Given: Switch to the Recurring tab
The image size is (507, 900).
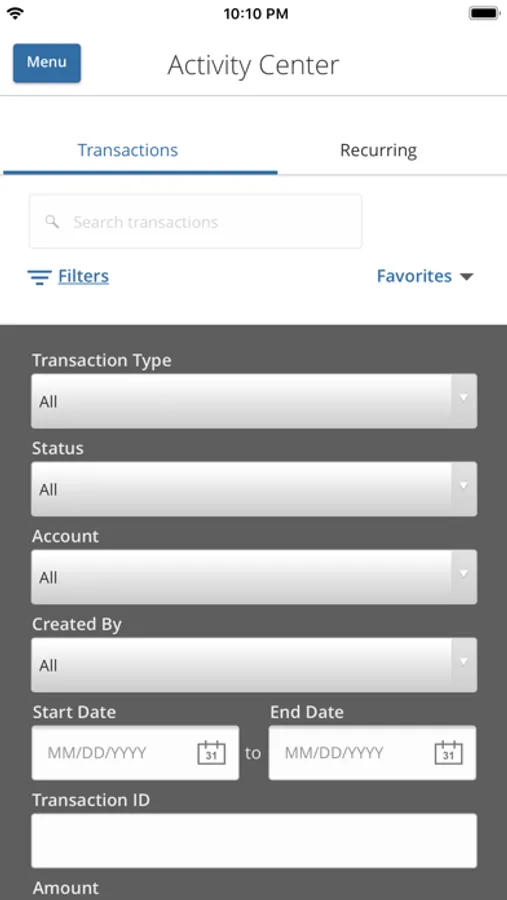Looking at the screenshot, I should pos(378,150).
